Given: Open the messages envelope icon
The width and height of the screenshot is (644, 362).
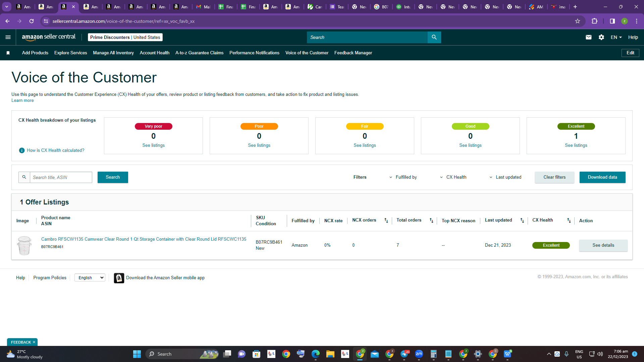Looking at the screenshot, I should tap(589, 37).
